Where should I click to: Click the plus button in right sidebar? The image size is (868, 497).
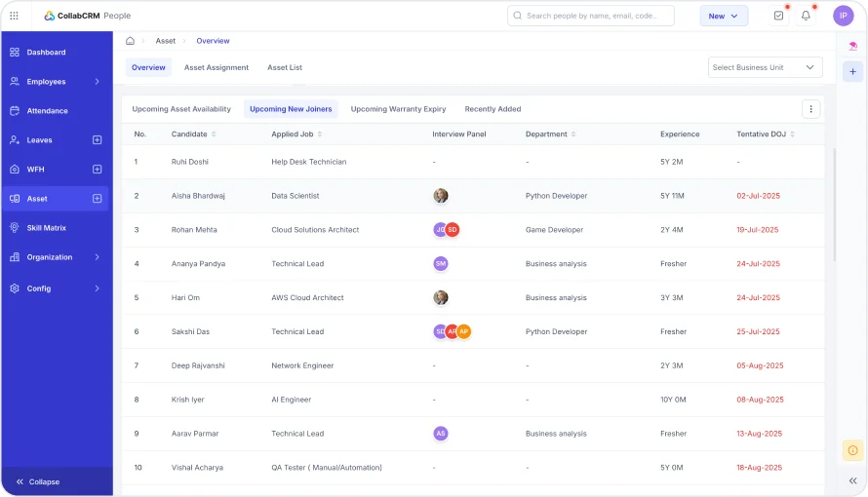click(852, 72)
